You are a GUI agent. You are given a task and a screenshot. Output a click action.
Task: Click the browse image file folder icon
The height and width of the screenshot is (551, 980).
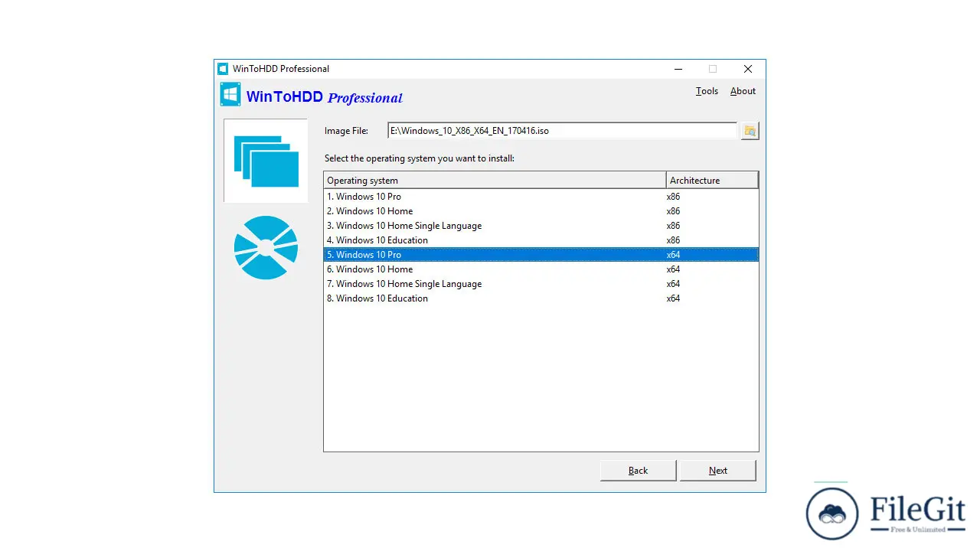point(750,131)
